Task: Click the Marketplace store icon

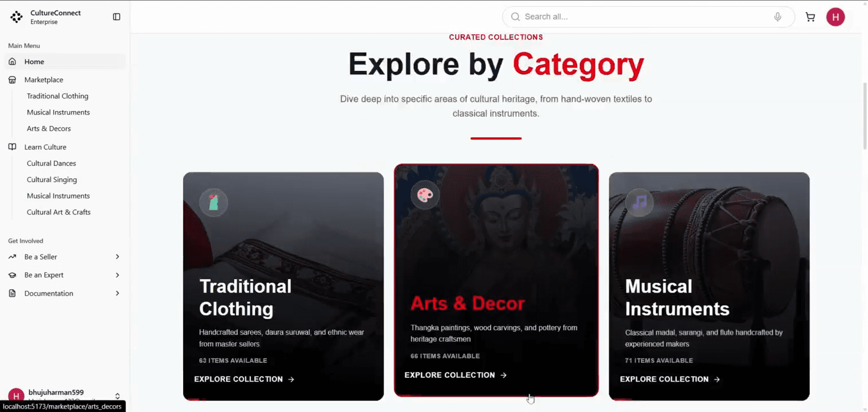Action: pos(12,80)
